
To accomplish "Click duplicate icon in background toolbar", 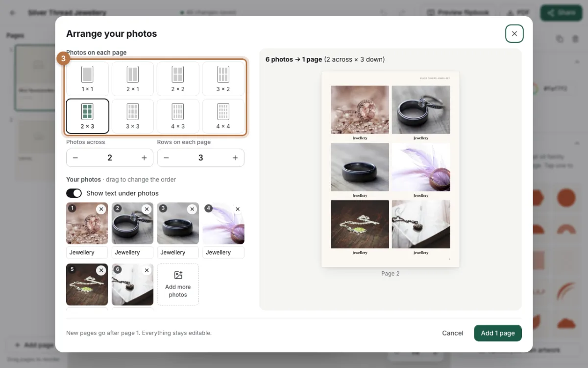I will click(x=560, y=39).
